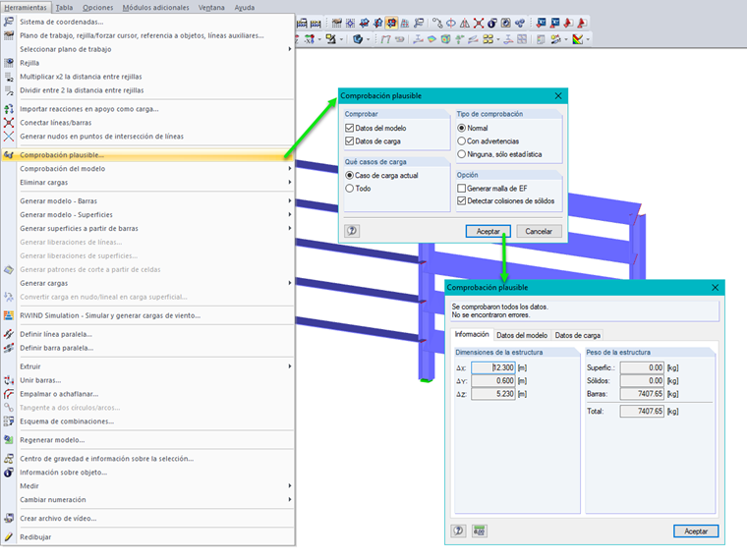Image resolution: width=747 pixels, height=560 pixels.
Task: Click the Total weight field 7407.65
Action: click(642, 411)
